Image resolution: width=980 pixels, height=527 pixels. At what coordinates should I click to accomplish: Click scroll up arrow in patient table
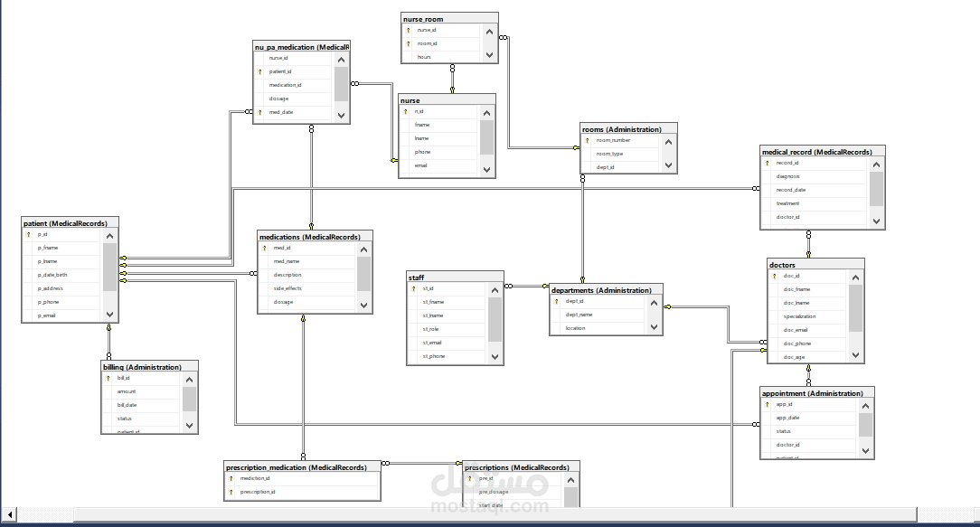tap(110, 236)
